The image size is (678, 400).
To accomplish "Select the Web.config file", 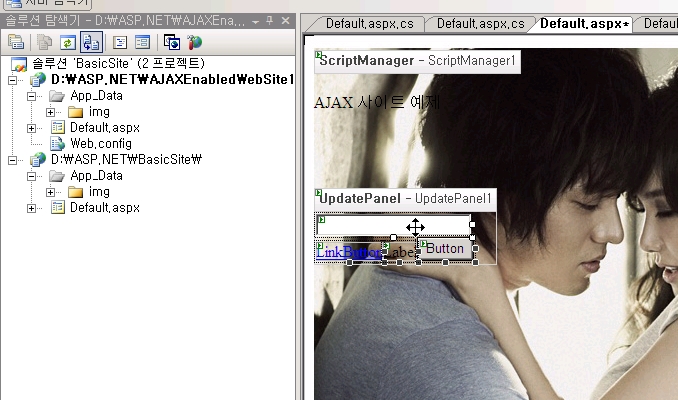I will click(101, 144).
